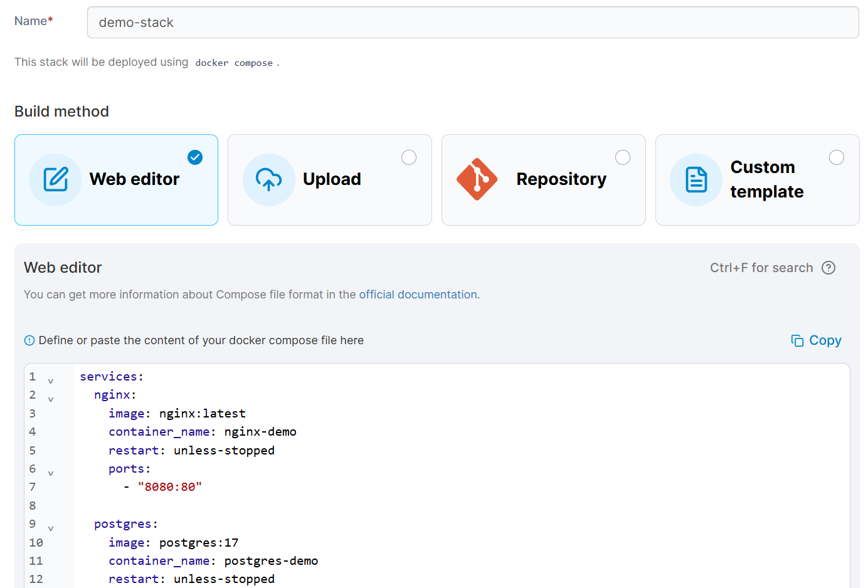Viewport: 868px width, 588px height.
Task: Click the Custom template document icon
Action: tap(696, 179)
